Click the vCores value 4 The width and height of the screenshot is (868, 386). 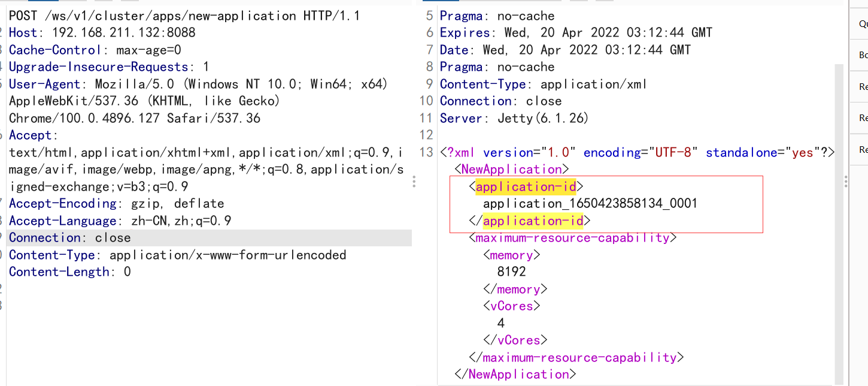pos(501,323)
